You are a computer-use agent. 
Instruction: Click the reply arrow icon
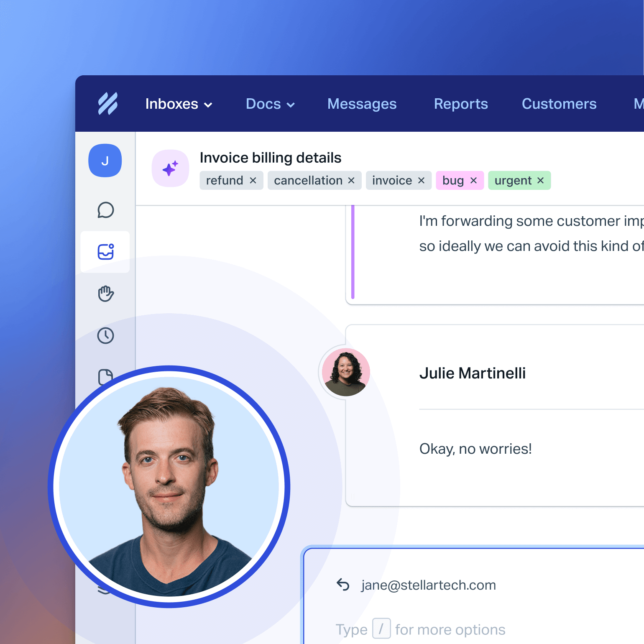click(x=343, y=585)
